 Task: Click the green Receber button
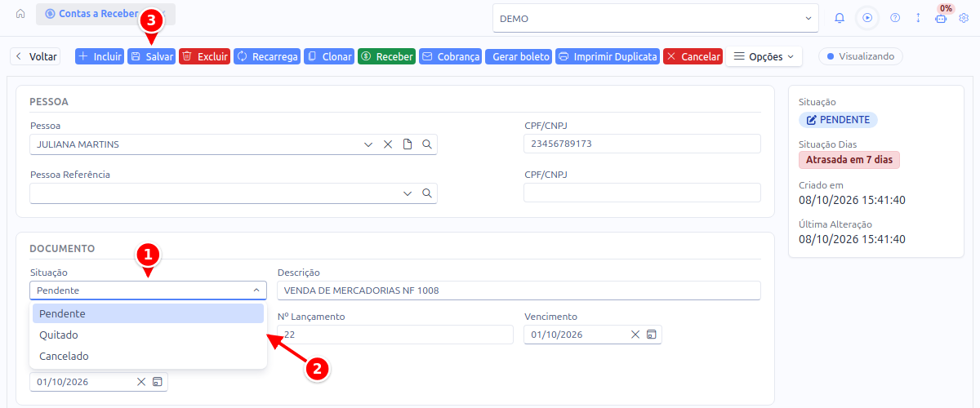click(386, 57)
